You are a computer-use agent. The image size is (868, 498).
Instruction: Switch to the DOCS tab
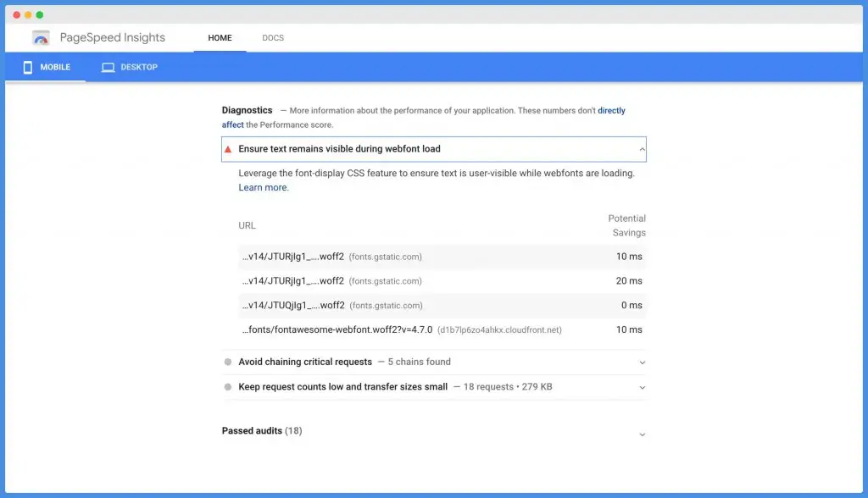tap(273, 38)
